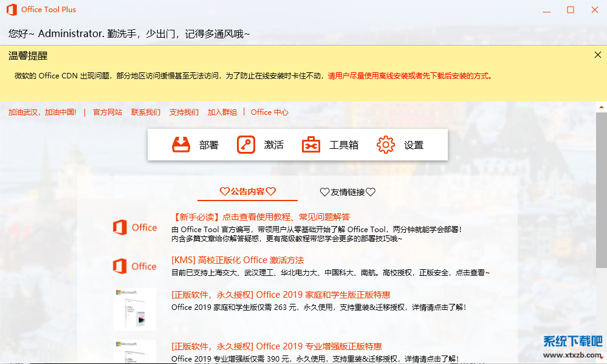Click text Office 2019 专业增强版仅需 390 元
Viewport: 607px width, 364px height.
click(315, 359)
